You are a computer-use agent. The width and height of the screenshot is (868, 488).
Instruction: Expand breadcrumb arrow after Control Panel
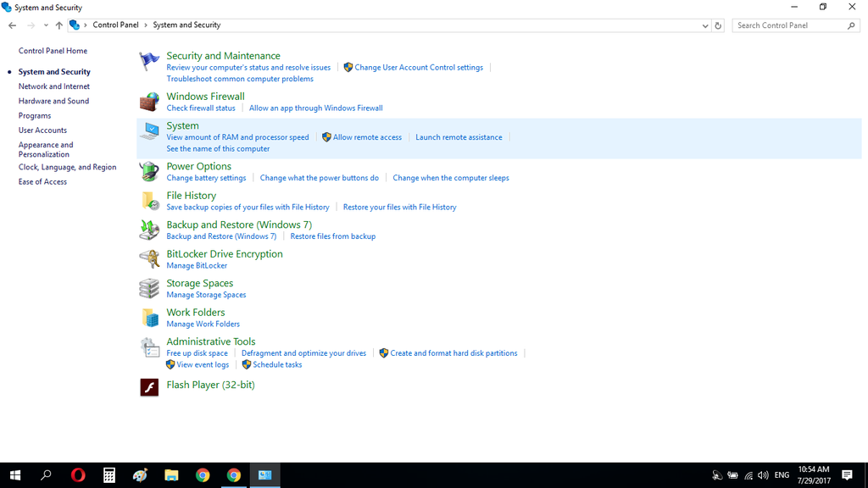[x=146, y=25]
